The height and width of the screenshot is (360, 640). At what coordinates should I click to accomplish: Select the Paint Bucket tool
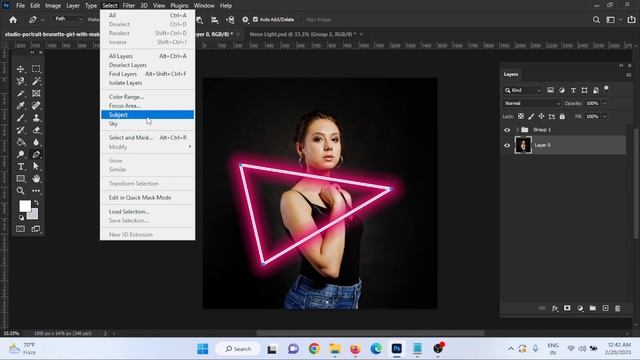click(x=20, y=142)
